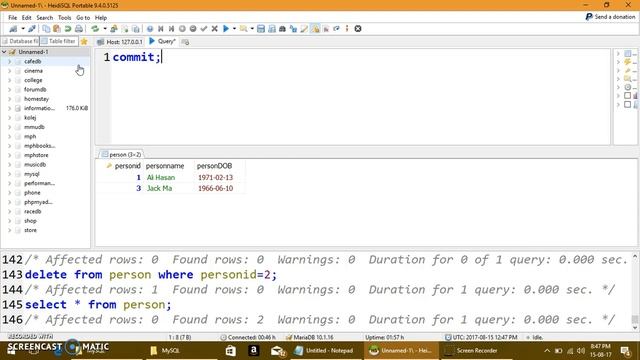This screenshot has height=360, width=640.
Task: Click the insert row plus icon
Action: pos(182,29)
